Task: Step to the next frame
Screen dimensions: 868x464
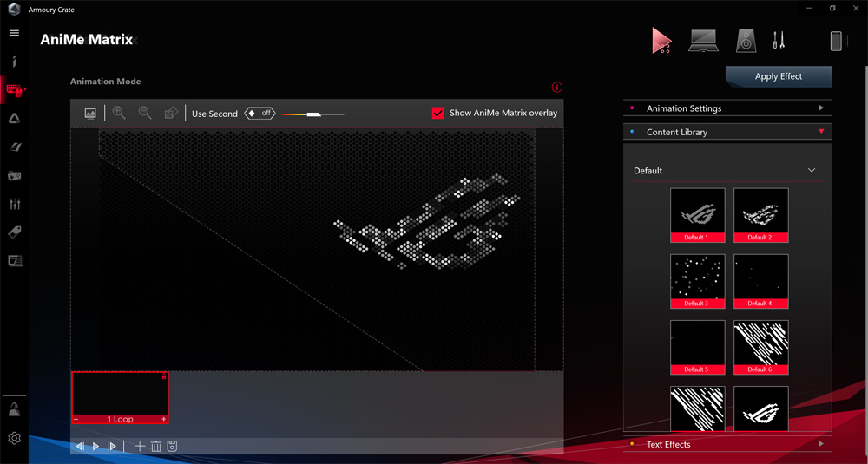Action: point(112,446)
